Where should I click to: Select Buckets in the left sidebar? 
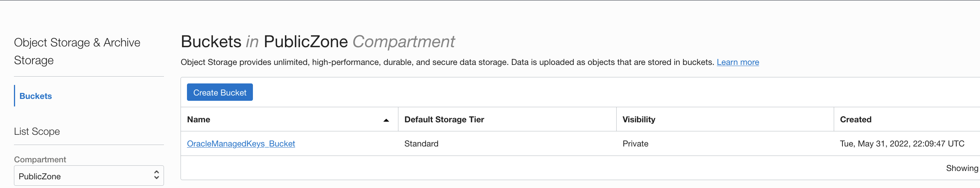[x=35, y=96]
